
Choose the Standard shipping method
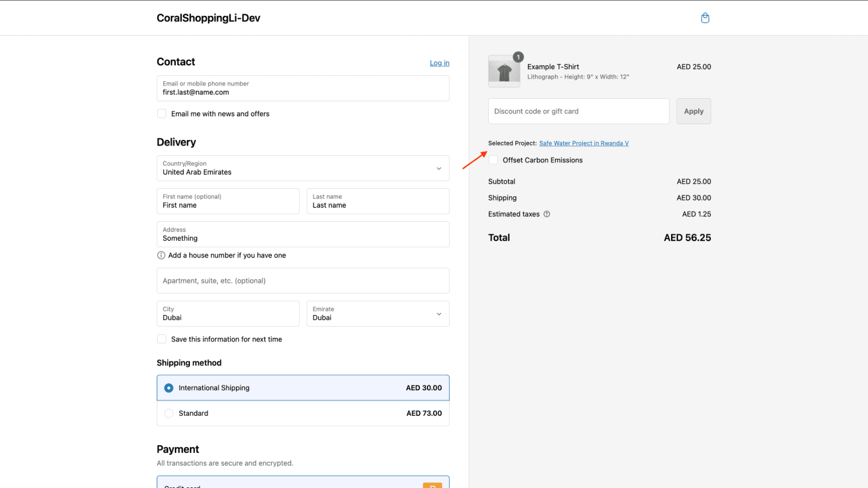(x=169, y=414)
